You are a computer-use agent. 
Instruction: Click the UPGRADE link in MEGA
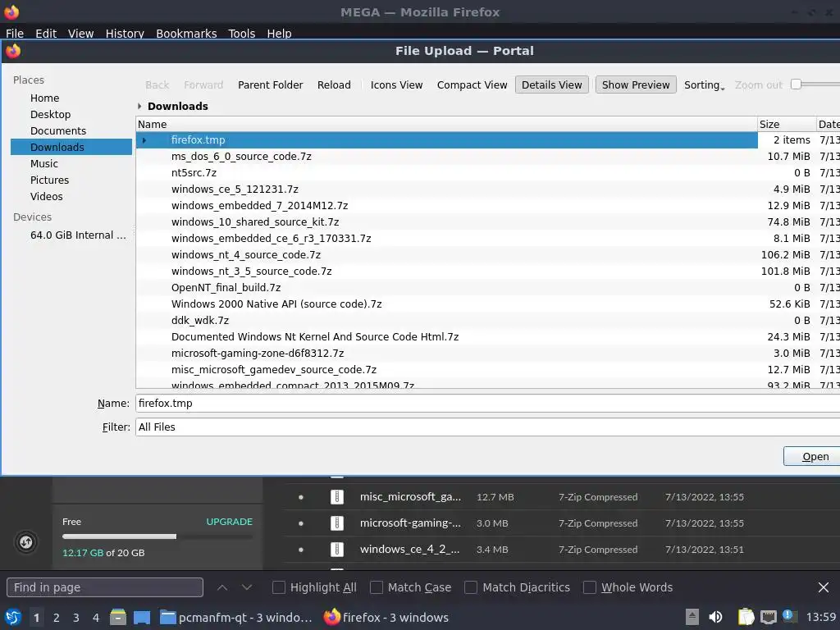coord(230,521)
